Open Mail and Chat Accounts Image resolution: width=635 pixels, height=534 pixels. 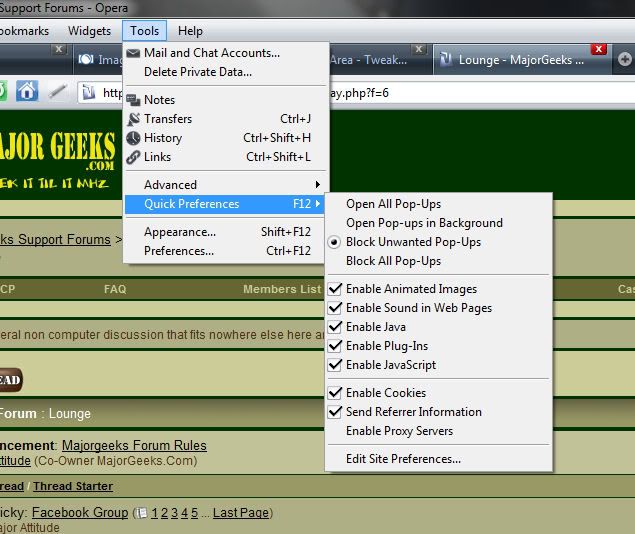[211, 53]
